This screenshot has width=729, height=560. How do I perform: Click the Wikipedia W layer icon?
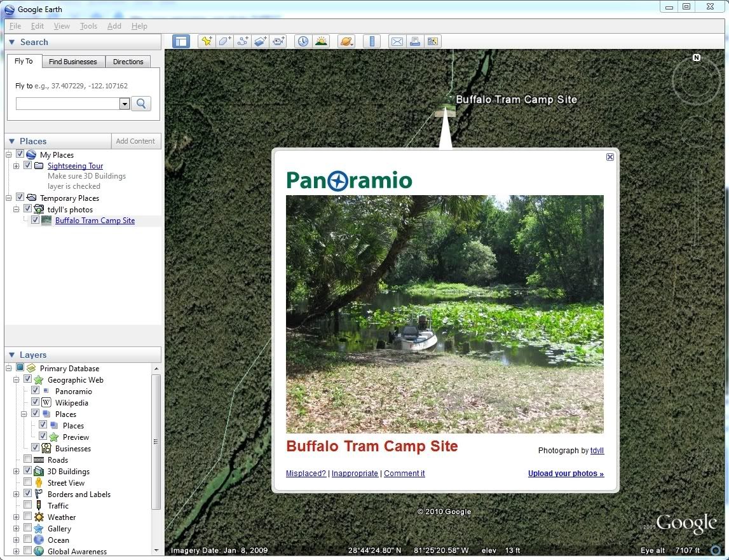(46, 402)
